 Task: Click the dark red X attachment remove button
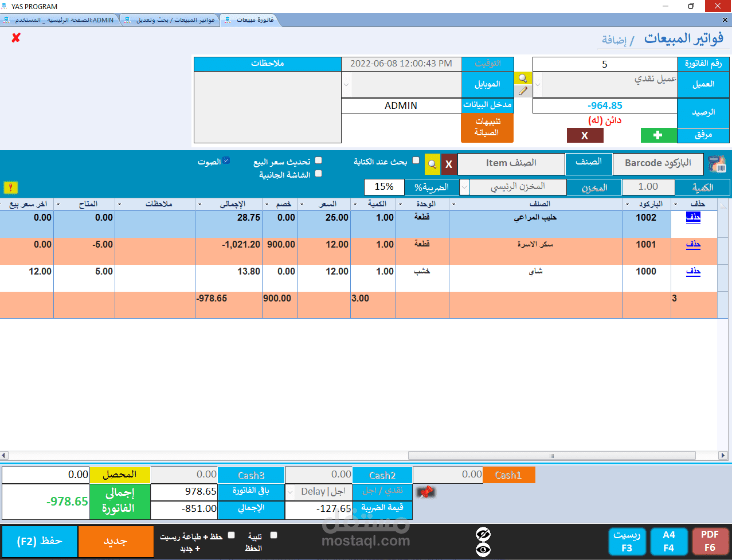pyautogui.click(x=585, y=135)
